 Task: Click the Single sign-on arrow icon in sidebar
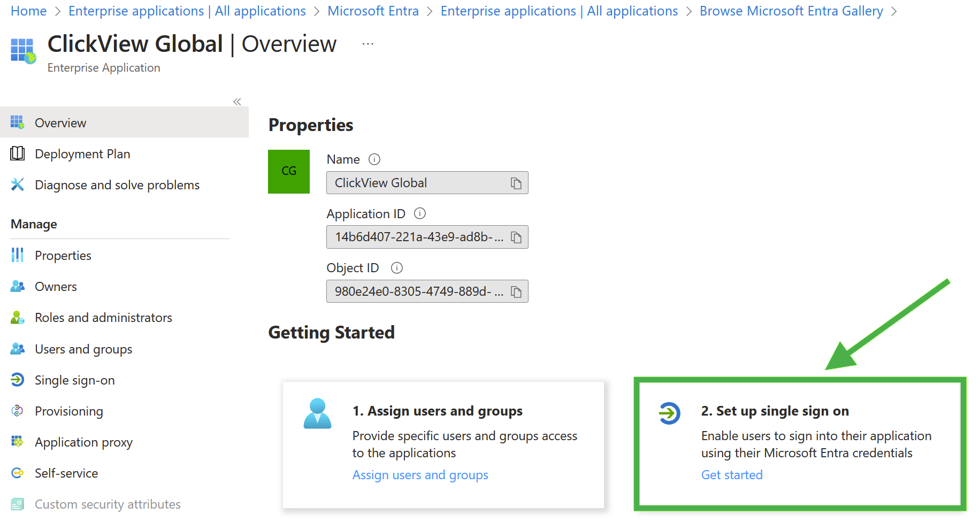(x=17, y=380)
